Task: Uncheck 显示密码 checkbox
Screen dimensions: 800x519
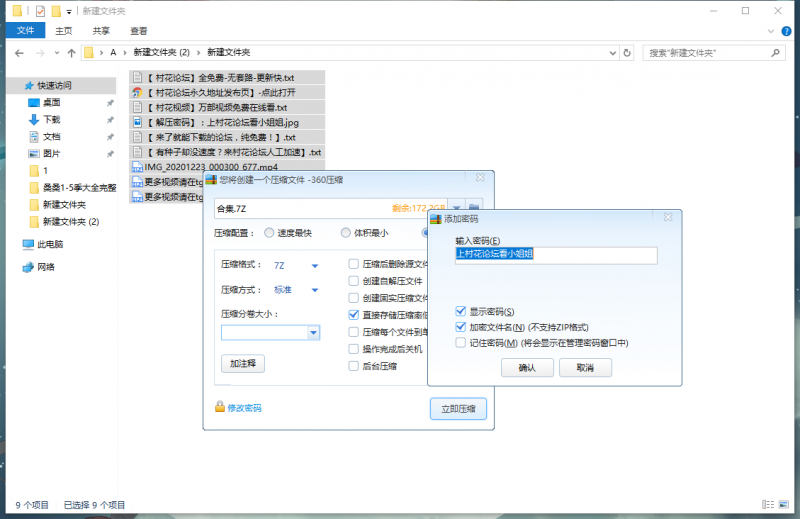Action: pos(460,311)
